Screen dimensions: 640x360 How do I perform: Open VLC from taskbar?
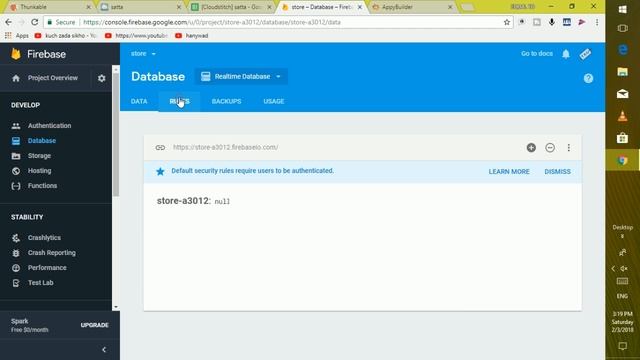[x=622, y=116]
